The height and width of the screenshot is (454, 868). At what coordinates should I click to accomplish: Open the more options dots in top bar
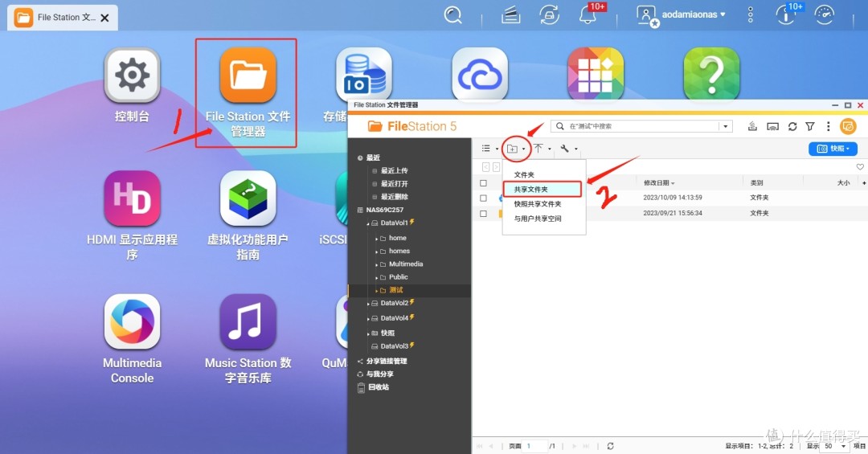pyautogui.click(x=750, y=15)
